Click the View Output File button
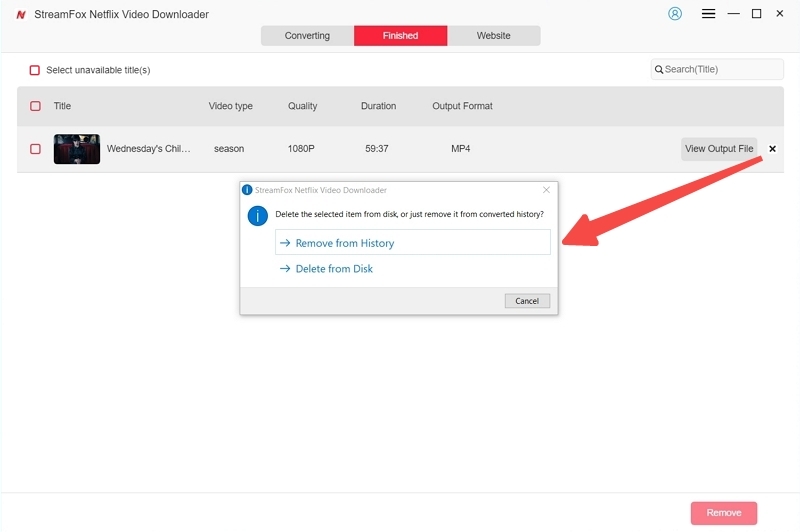 pyautogui.click(x=718, y=149)
